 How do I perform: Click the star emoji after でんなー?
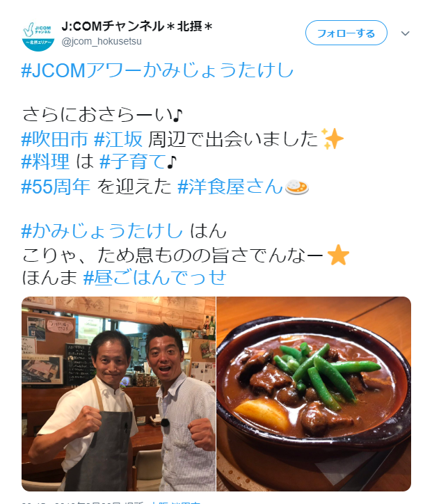click(x=338, y=255)
